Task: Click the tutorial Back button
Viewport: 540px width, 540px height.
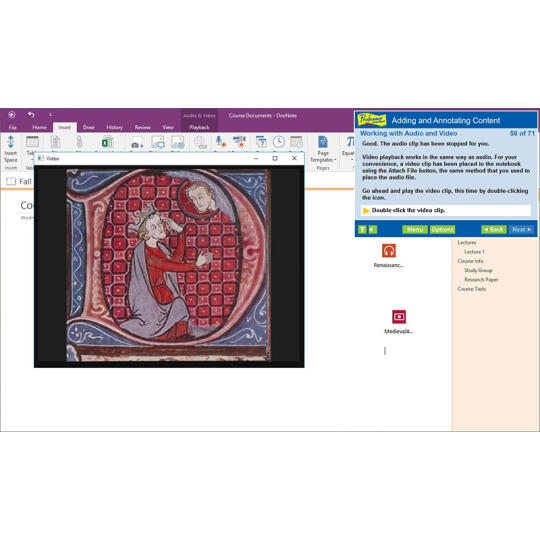Action: [x=494, y=229]
